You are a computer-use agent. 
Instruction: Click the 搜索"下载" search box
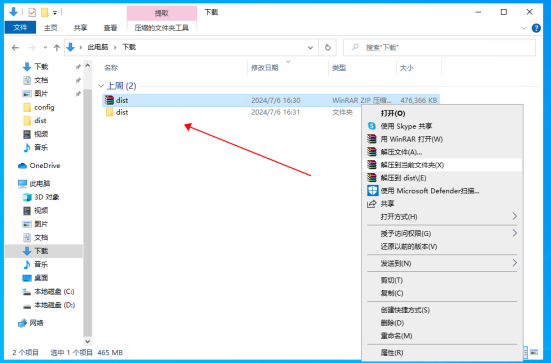(x=439, y=47)
